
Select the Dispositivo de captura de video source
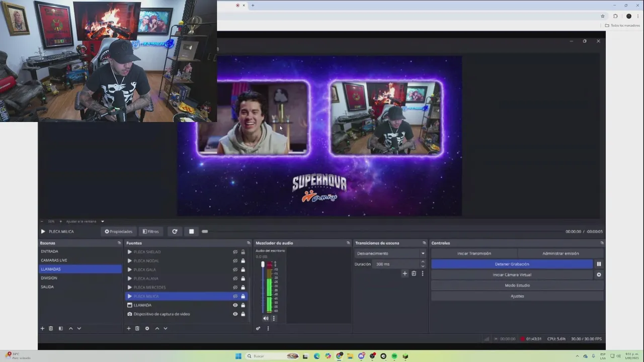186,314
